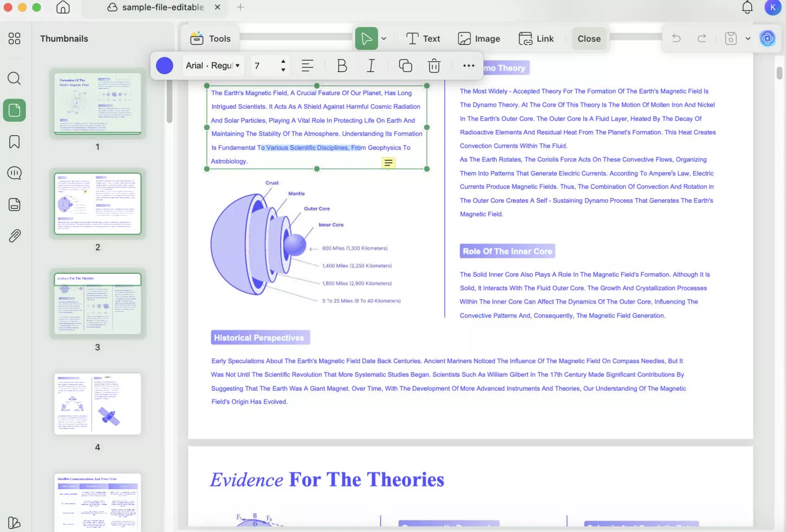Select page 3 thumbnail

pyautogui.click(x=97, y=304)
